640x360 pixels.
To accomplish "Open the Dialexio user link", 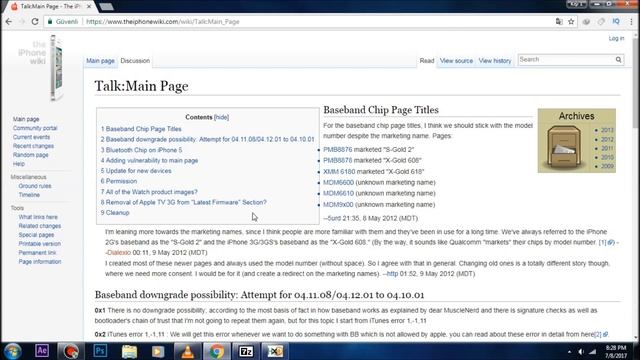I will coord(119,253).
